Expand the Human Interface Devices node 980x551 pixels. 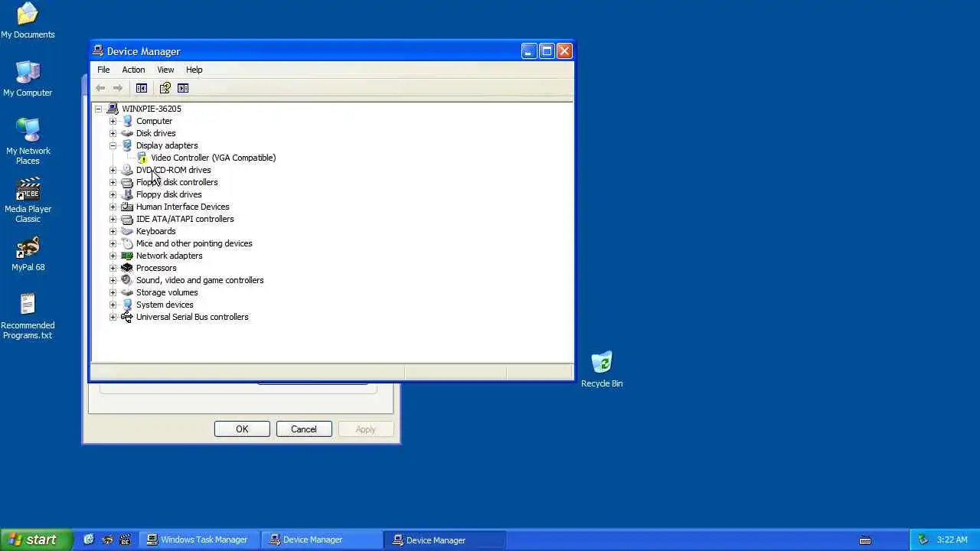(113, 207)
